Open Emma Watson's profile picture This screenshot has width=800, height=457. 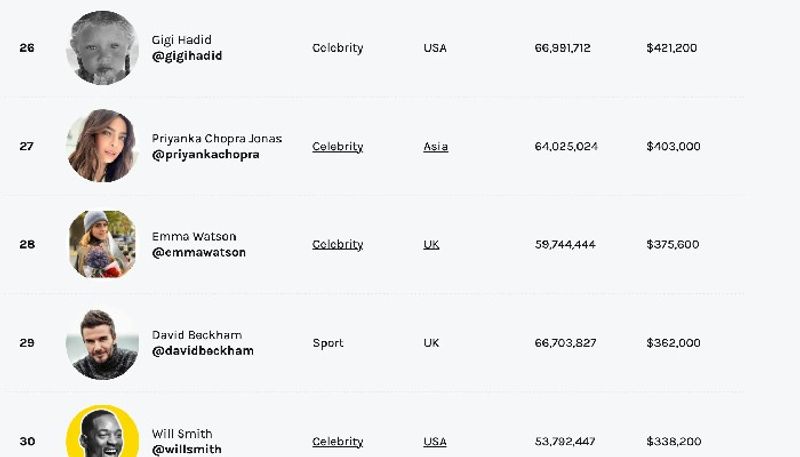pyautogui.click(x=103, y=244)
